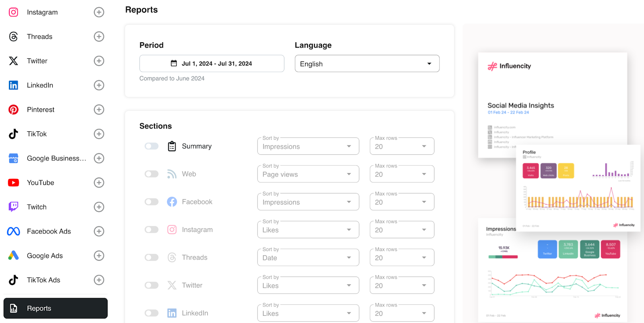
Task: Open the Language dropdown set to English
Action: (367, 64)
